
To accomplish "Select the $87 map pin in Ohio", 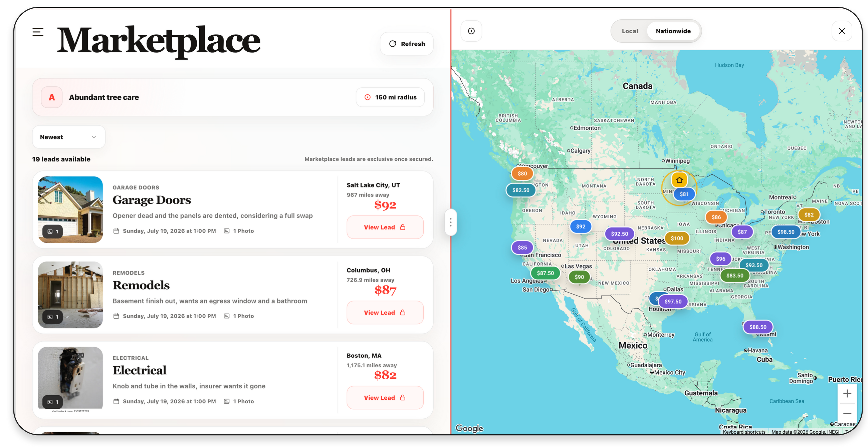I will coord(742,232).
